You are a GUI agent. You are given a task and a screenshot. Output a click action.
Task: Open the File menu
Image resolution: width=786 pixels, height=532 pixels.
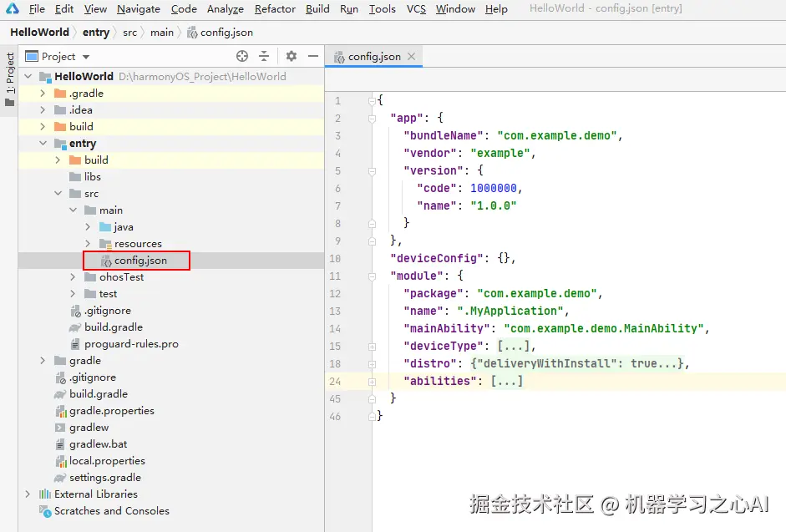coord(37,8)
